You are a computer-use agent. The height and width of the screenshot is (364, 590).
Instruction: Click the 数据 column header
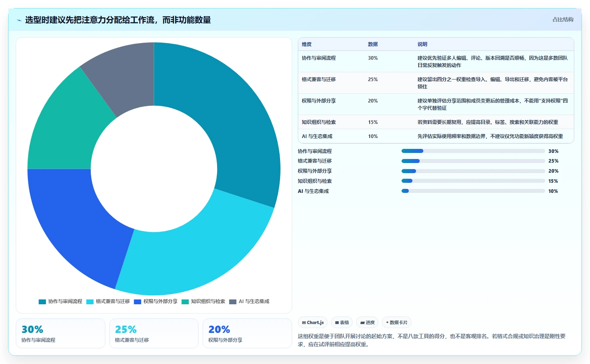click(373, 44)
